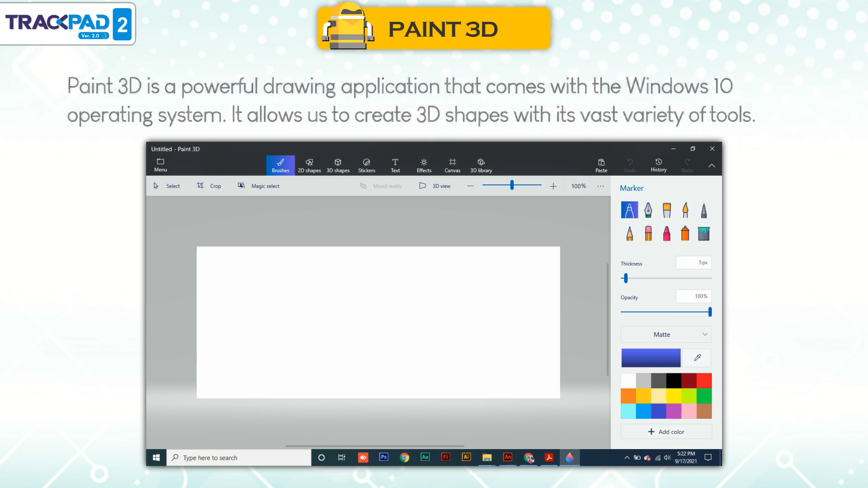
Task: Activate the Crop tool
Action: tap(209, 186)
